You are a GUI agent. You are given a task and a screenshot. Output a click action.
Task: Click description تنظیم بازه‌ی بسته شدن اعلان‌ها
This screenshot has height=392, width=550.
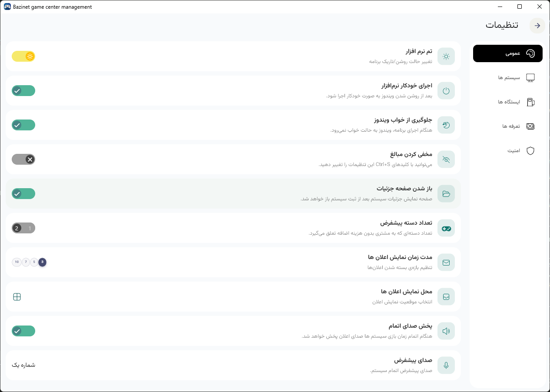(x=400, y=268)
